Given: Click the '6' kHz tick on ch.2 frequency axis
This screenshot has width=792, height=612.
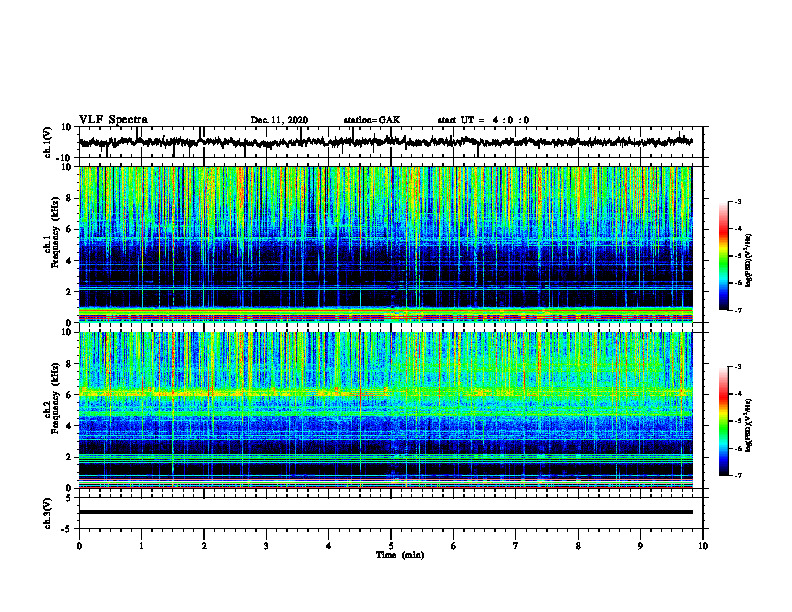Looking at the screenshot, I should coord(70,395).
